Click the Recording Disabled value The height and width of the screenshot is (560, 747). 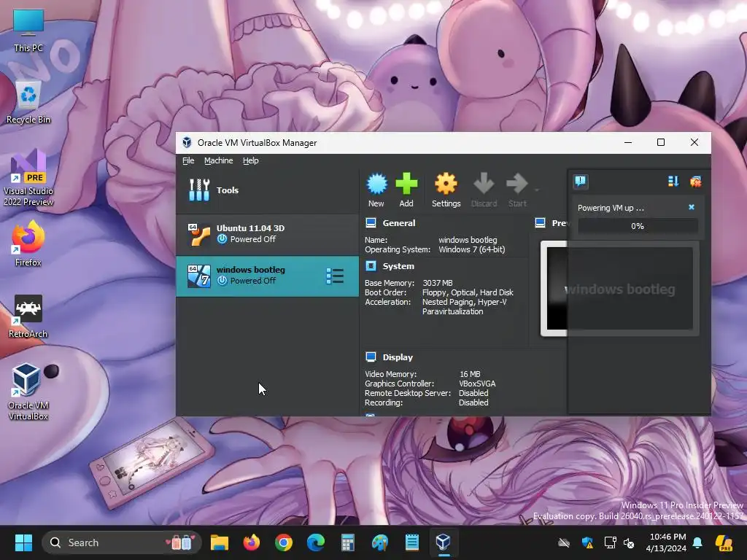point(473,402)
